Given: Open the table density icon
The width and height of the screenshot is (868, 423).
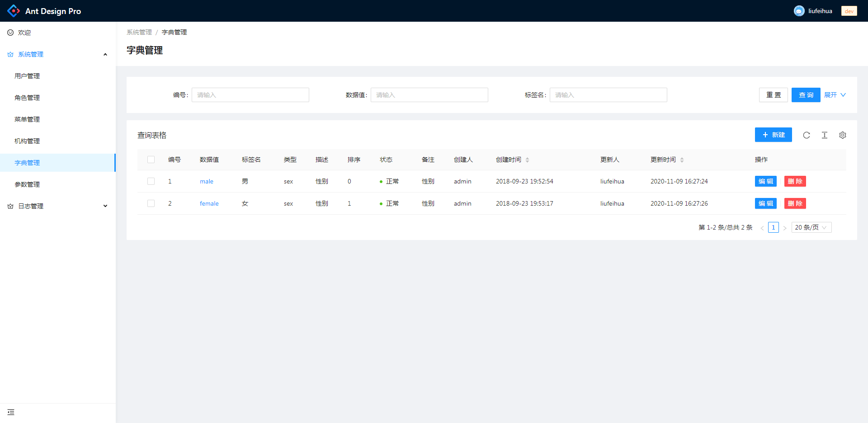Looking at the screenshot, I should [x=824, y=135].
